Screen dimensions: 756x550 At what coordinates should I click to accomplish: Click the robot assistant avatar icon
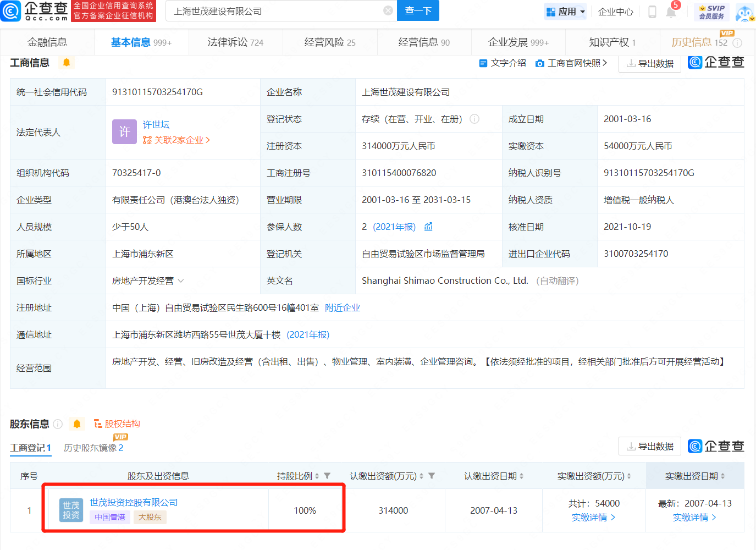[744, 13]
